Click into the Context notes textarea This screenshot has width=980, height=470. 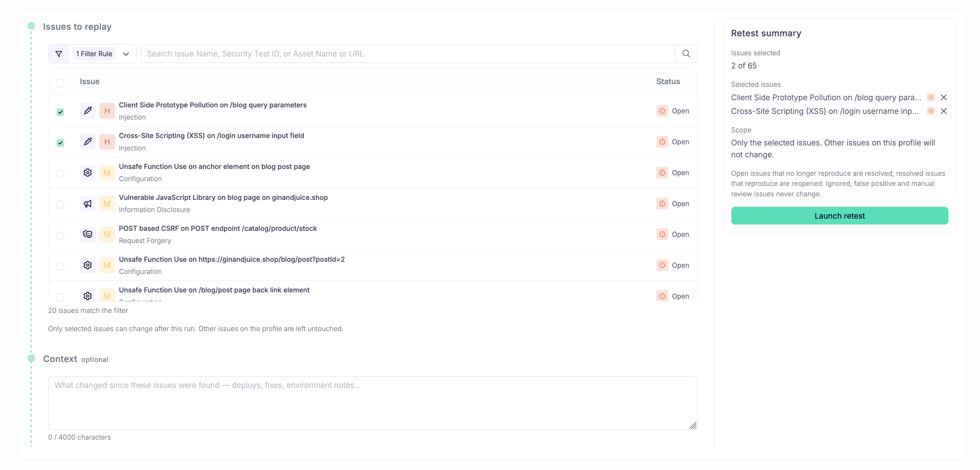point(372,403)
